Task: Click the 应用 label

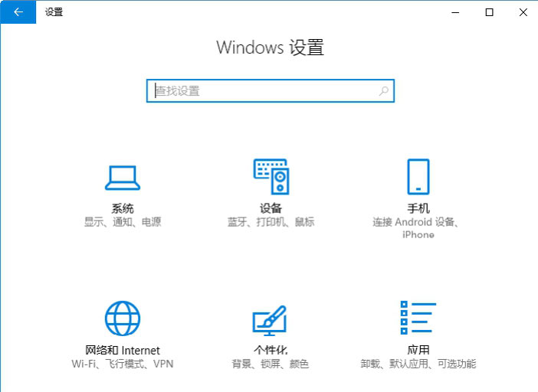Action: 418,350
